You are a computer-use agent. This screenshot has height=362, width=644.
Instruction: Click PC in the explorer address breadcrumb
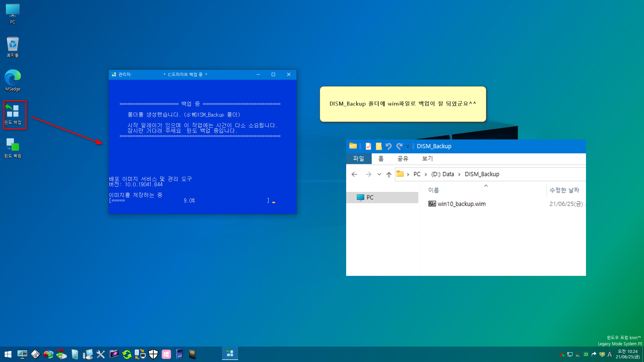point(417,174)
